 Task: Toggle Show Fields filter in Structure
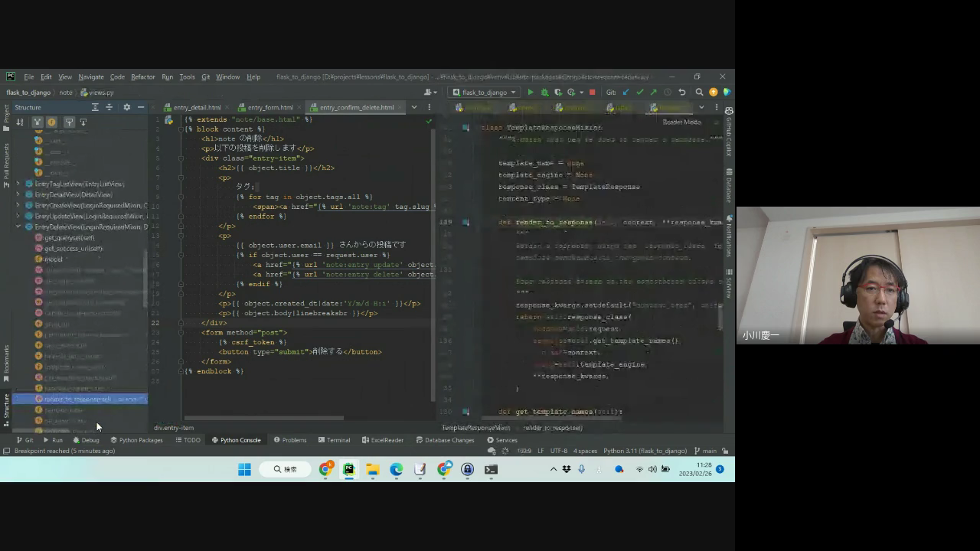pyautogui.click(x=52, y=122)
